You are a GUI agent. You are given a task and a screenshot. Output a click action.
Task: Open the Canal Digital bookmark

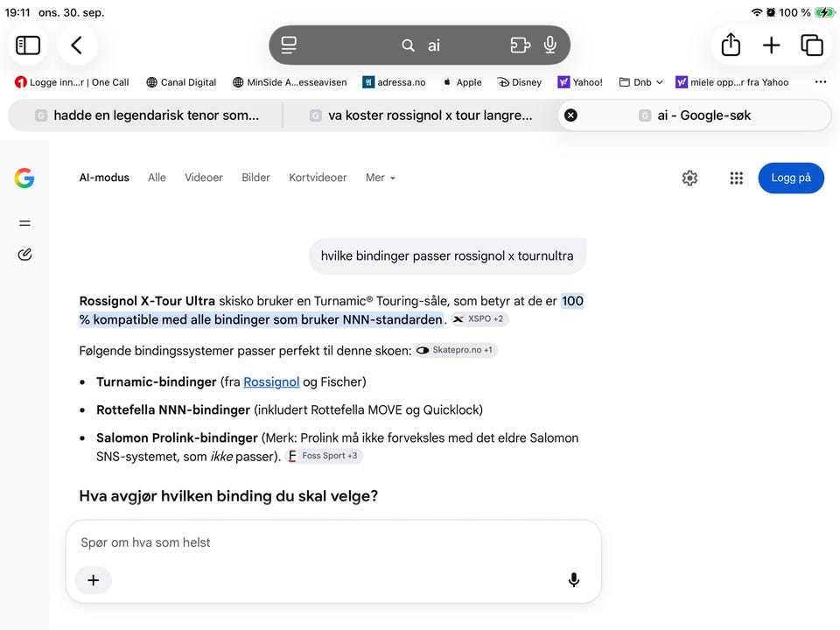181,82
